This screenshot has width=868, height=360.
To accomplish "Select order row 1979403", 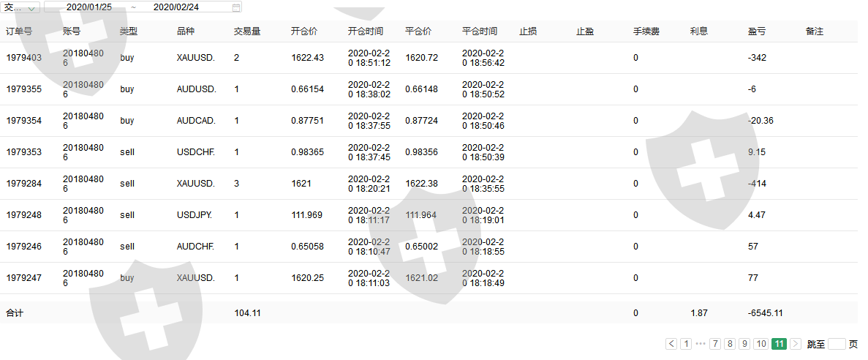I will coord(24,58).
